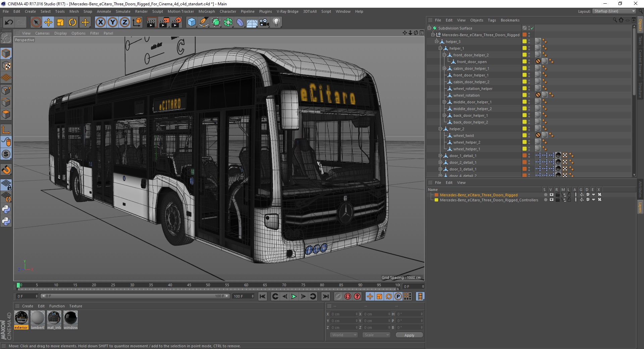Click the upper Python script icon in sidebar
This screenshot has height=349, width=644.
(6, 209)
